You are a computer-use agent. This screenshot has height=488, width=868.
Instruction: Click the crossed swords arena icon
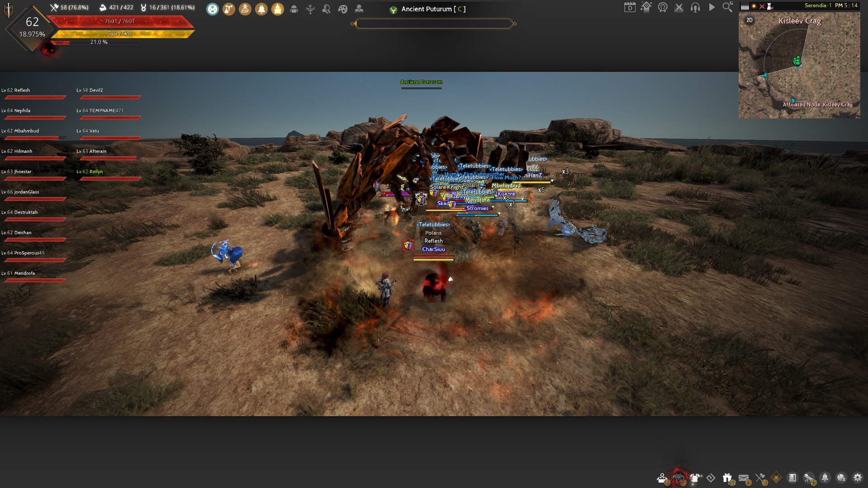point(679,7)
